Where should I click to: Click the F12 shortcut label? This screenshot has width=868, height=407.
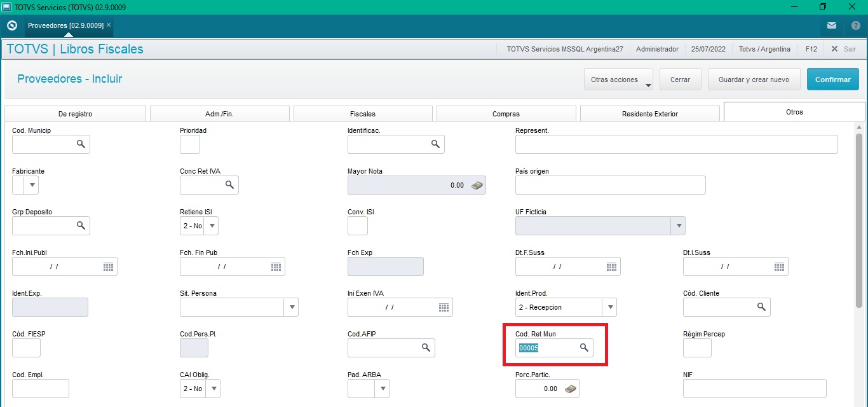click(811, 49)
